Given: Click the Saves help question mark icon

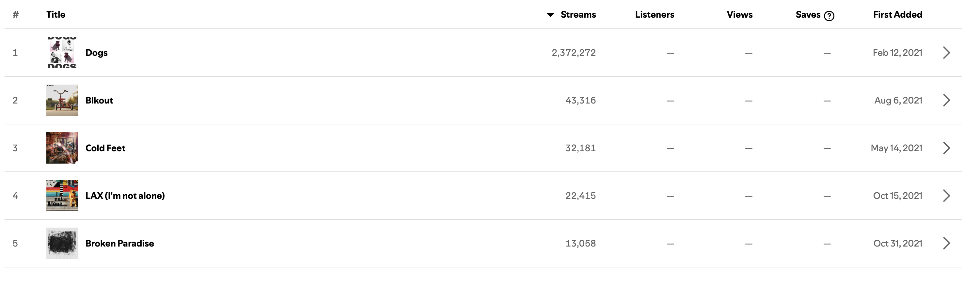Looking at the screenshot, I should (829, 16).
